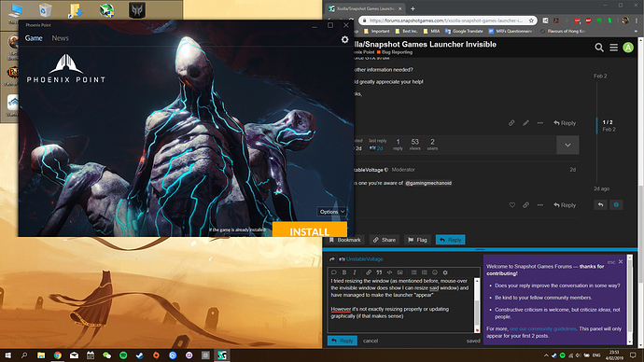
Task: Open the community guidelines link
Action: (x=543, y=328)
